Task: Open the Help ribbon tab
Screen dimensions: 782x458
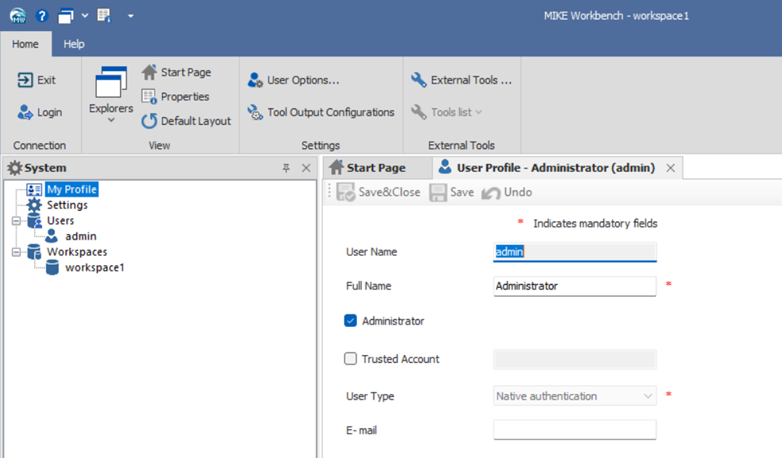Action: tap(74, 44)
